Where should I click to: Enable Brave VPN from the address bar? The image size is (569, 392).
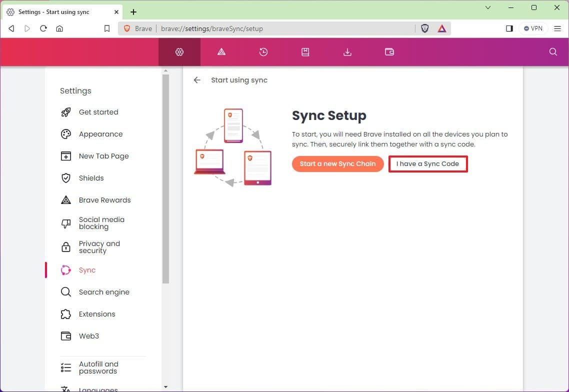(x=533, y=28)
